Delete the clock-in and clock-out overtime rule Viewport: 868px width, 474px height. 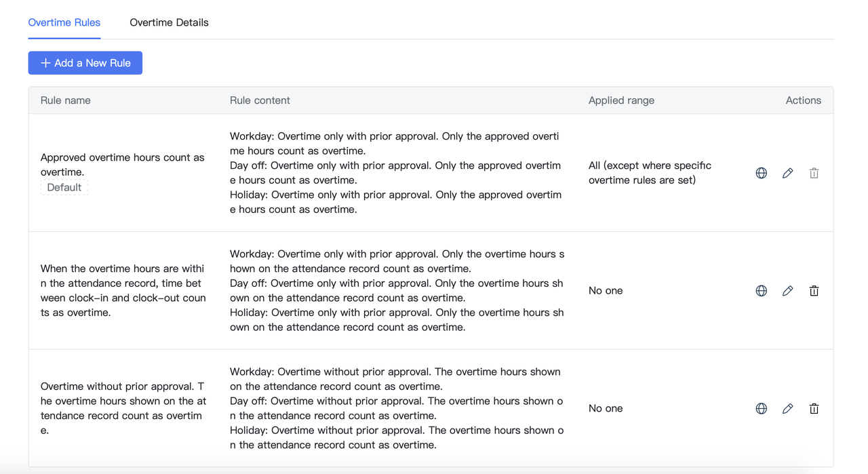[x=814, y=291]
